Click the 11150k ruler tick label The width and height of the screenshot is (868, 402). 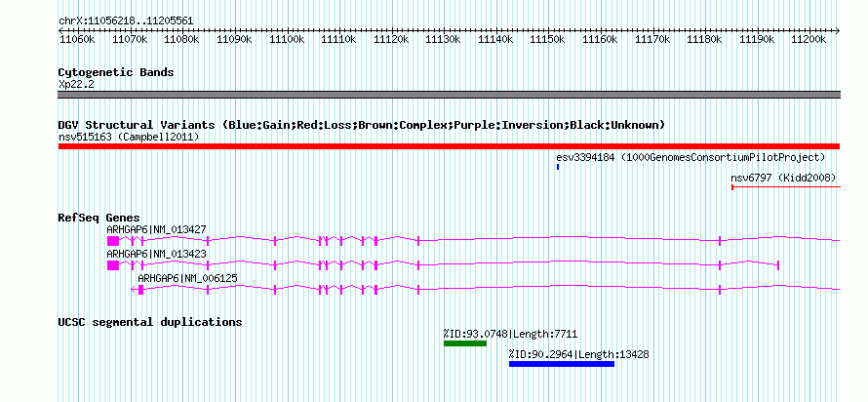pyautogui.click(x=547, y=40)
